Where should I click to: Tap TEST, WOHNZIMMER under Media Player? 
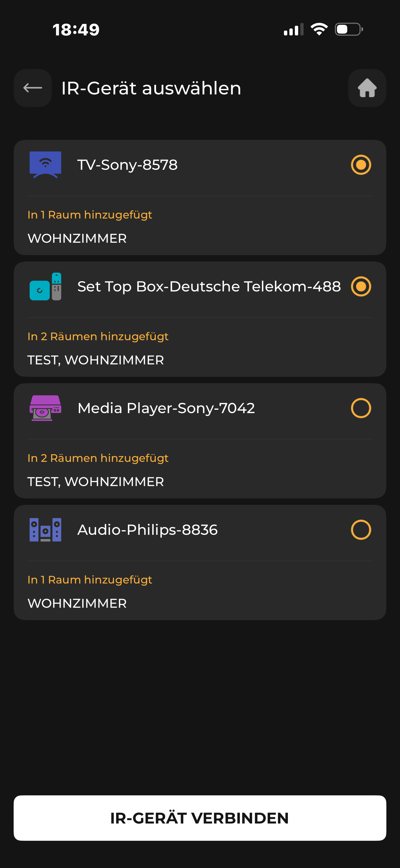pos(95,482)
